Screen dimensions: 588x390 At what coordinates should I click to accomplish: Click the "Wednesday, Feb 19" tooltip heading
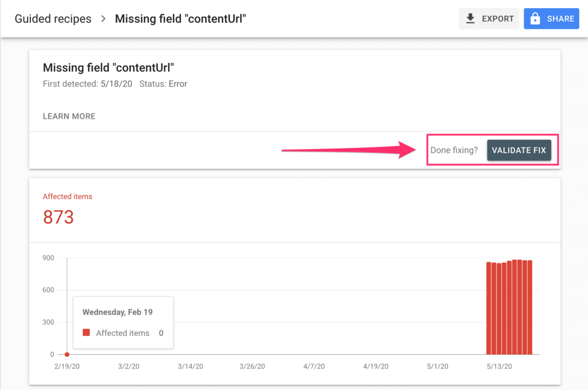pyautogui.click(x=117, y=312)
